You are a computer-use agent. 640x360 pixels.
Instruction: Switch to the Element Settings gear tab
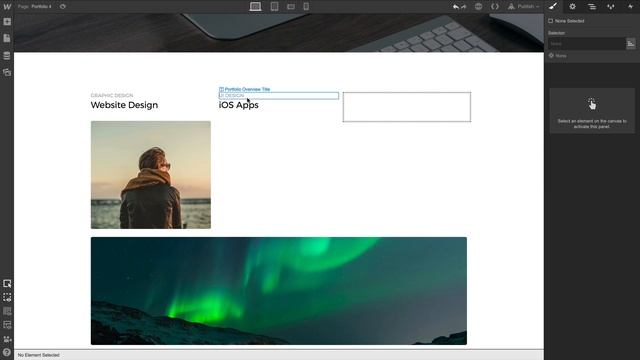572,7
